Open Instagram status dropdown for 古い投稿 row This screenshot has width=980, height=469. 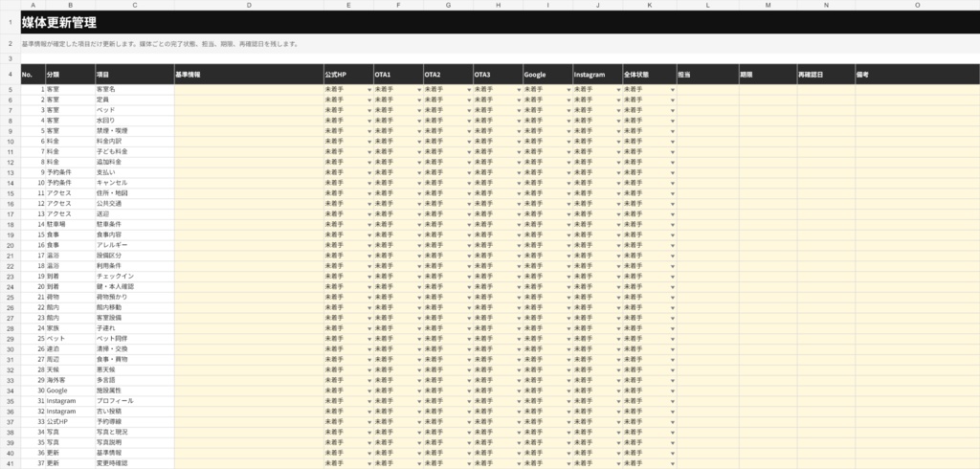(618, 412)
